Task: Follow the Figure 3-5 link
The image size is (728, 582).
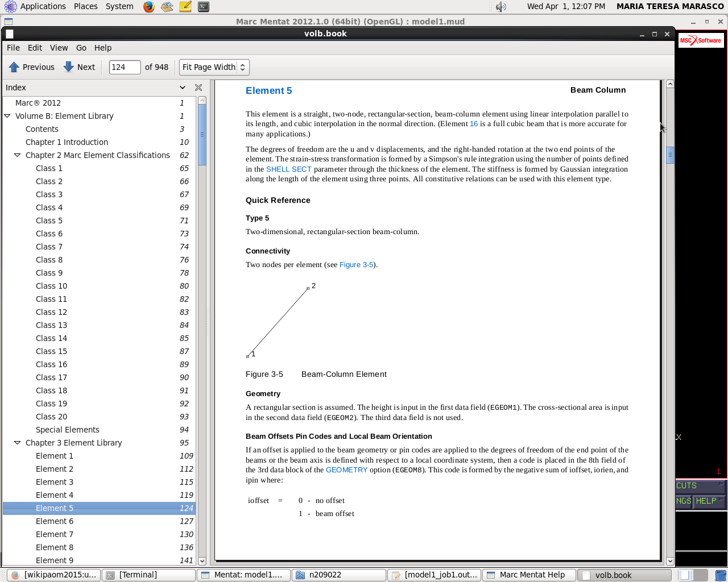Action: tap(357, 265)
